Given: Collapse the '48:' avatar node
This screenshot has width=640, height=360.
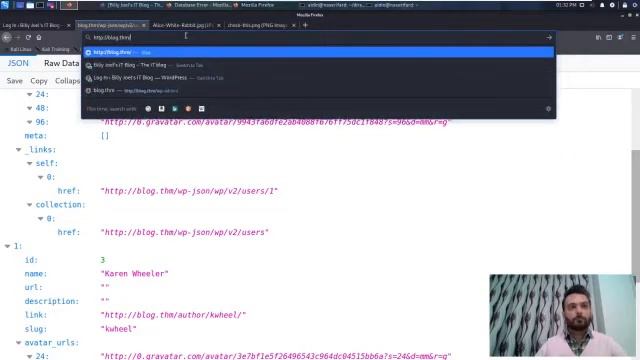Looking at the screenshot, I should (x=29, y=108).
